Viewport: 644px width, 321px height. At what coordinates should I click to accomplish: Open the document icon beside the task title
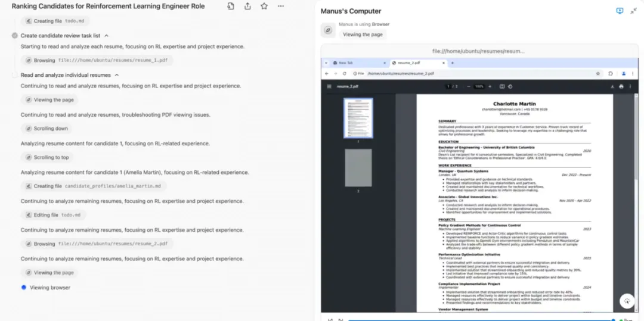231,6
